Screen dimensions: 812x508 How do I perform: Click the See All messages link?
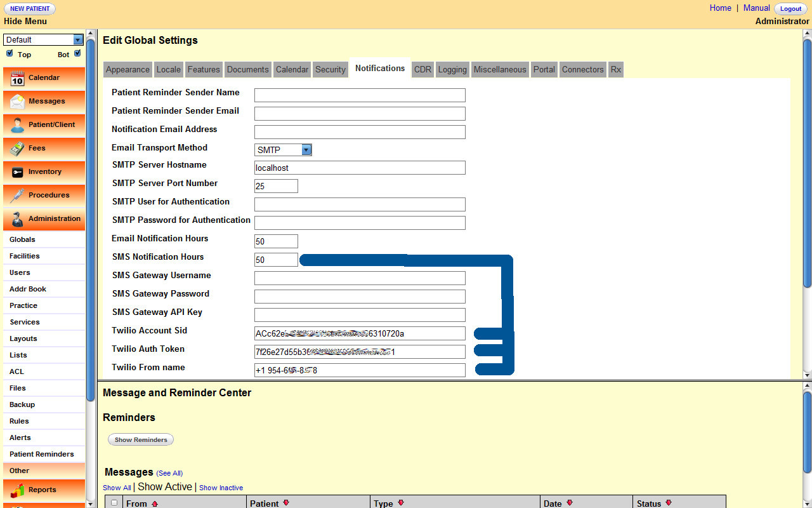[169, 473]
